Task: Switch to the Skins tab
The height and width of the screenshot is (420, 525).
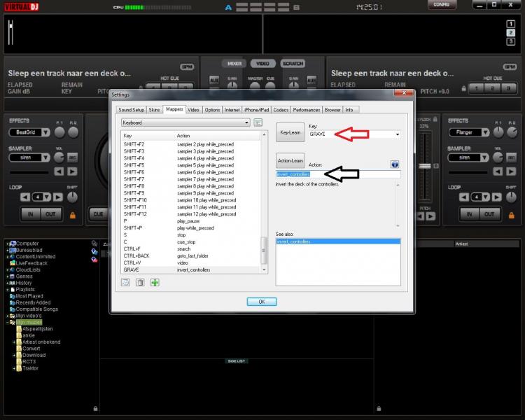Action: 154,110
